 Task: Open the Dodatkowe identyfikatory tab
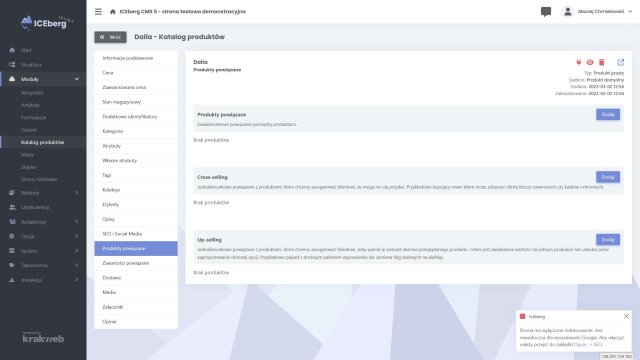point(136,117)
